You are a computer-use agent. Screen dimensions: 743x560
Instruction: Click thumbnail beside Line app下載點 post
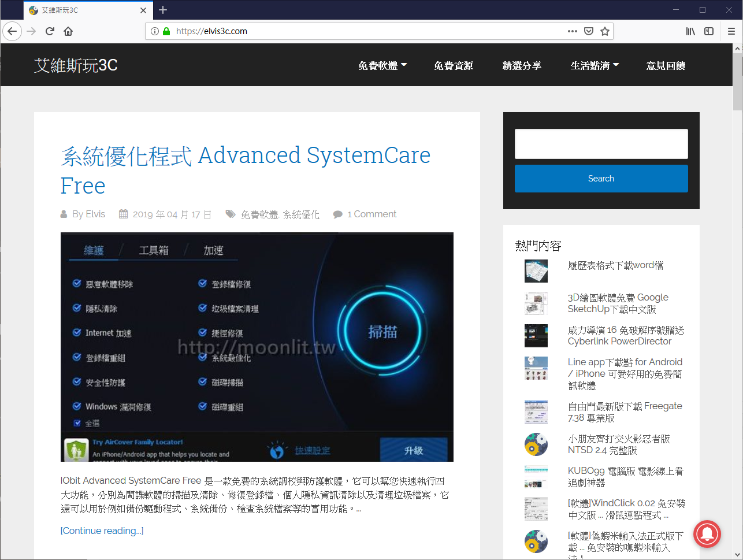coord(536,368)
